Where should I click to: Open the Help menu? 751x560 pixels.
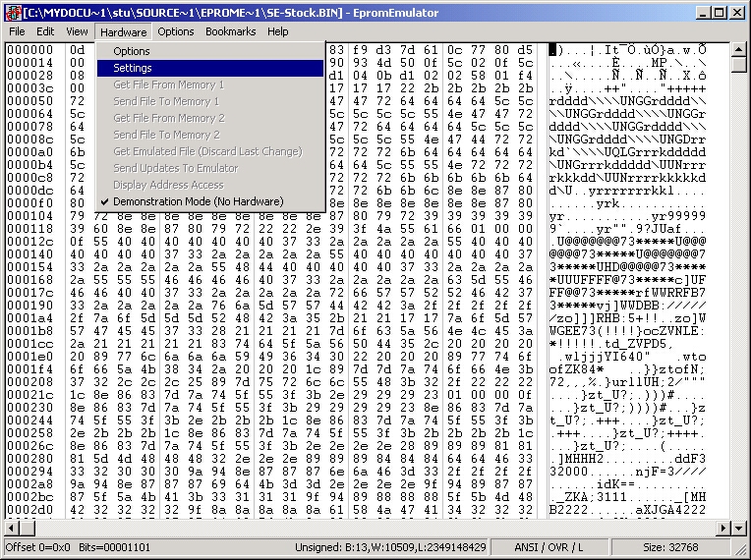(x=278, y=31)
